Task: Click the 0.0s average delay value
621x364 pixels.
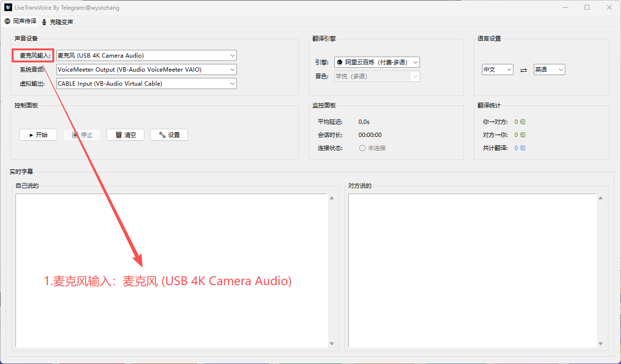Action: click(364, 122)
